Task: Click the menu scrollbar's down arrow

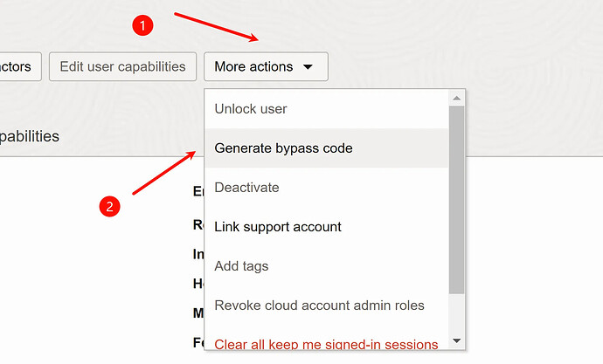Action: 456,341
